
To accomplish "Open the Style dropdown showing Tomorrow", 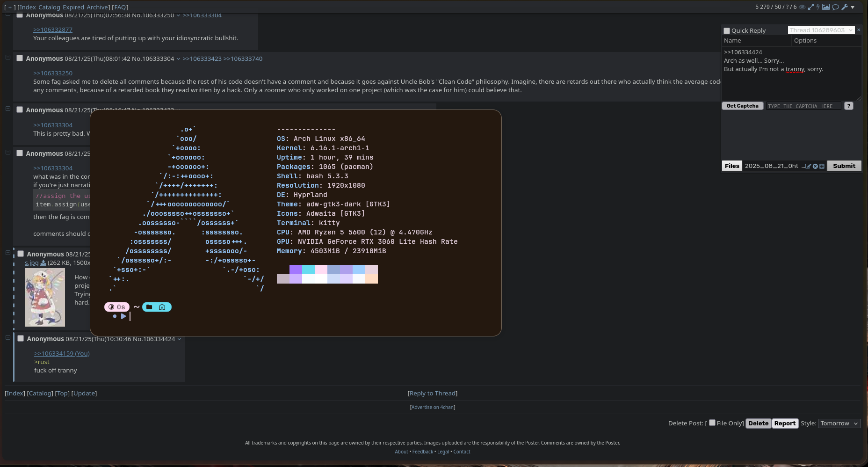I will pos(839,423).
